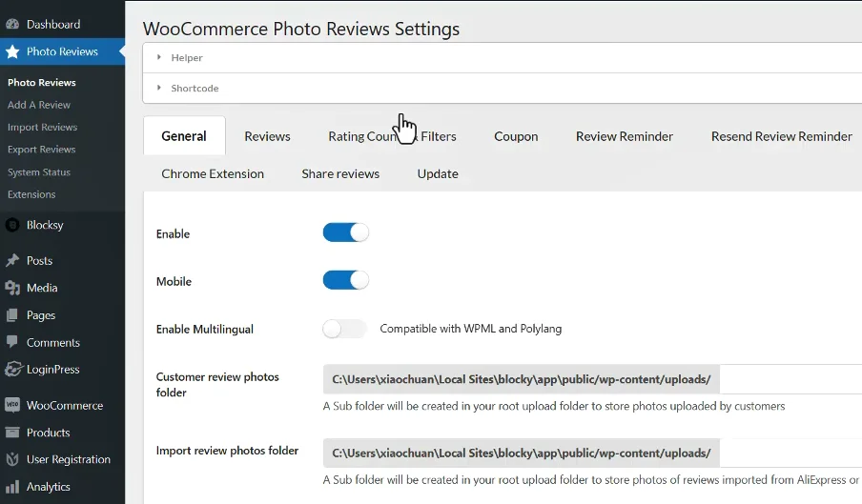Image resolution: width=862 pixels, height=504 pixels.
Task: Click the Blocksy logo icon
Action: point(12,225)
